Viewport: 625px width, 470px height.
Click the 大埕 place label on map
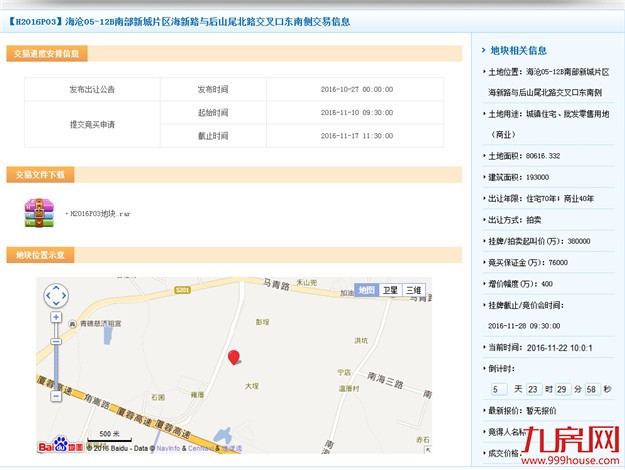(x=252, y=386)
